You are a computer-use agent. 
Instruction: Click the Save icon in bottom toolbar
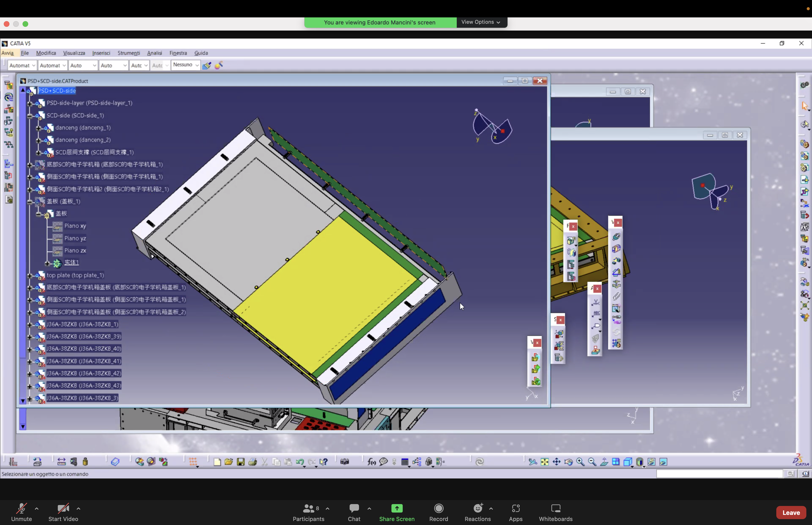(241, 462)
